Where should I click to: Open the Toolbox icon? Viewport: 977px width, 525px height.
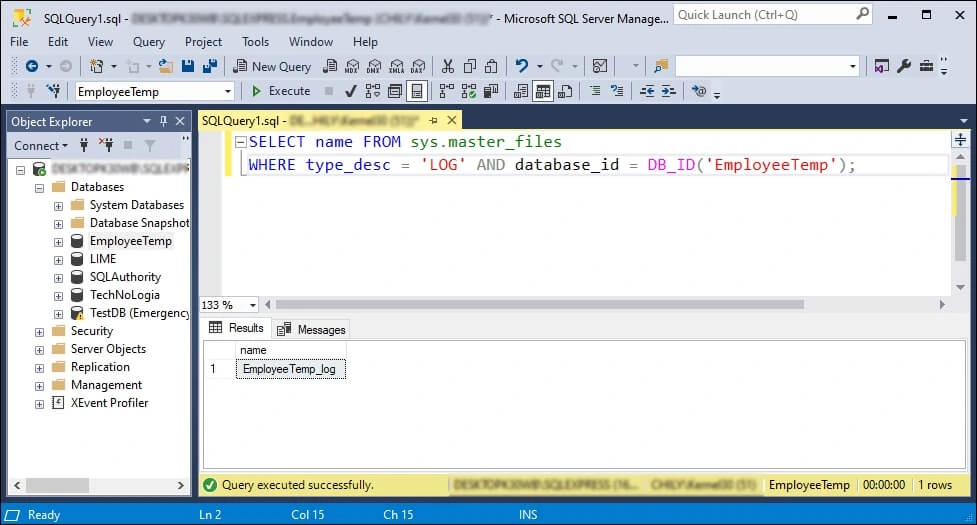click(x=926, y=66)
